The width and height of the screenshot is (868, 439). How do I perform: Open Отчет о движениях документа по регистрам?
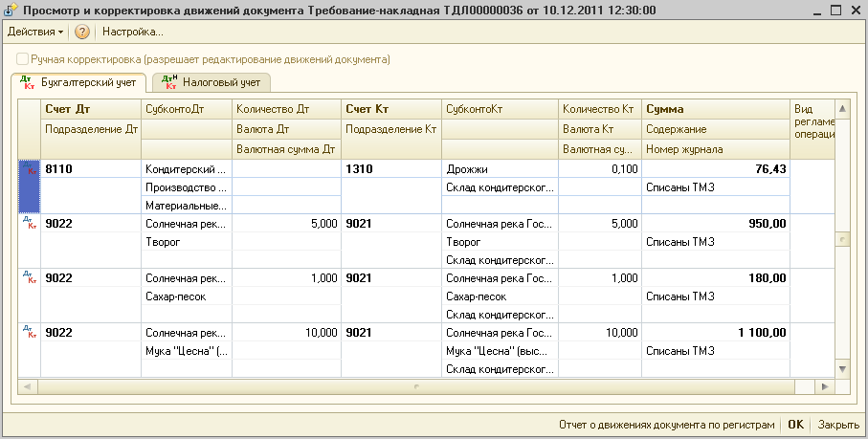666,425
